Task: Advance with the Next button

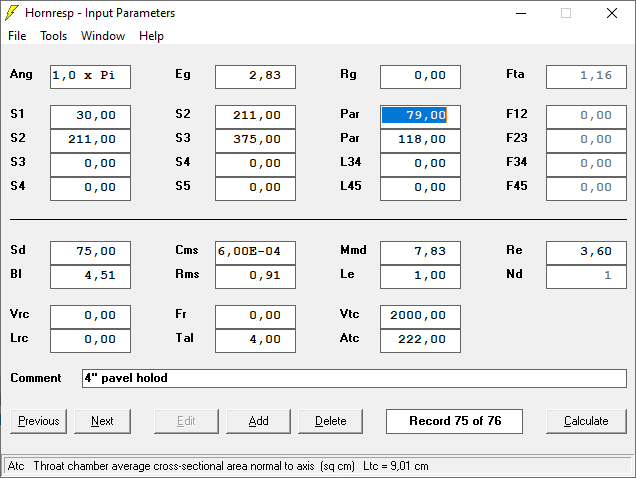Action: coord(103,421)
